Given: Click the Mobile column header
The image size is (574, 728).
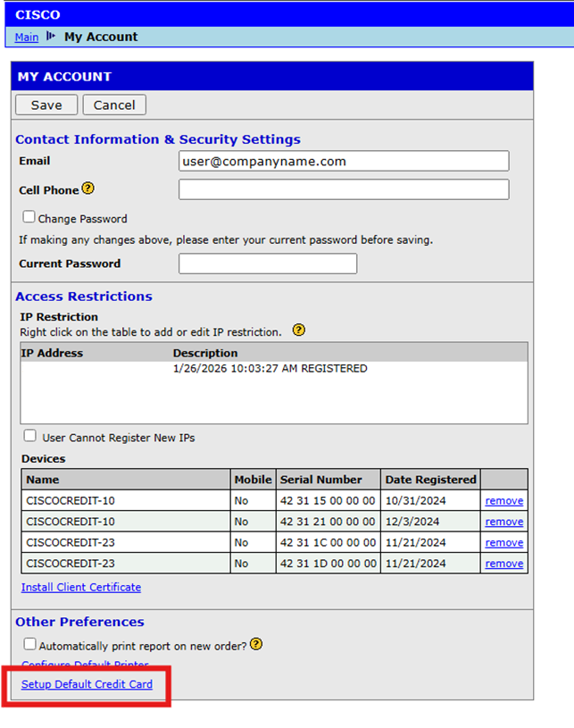Looking at the screenshot, I should tap(253, 480).
